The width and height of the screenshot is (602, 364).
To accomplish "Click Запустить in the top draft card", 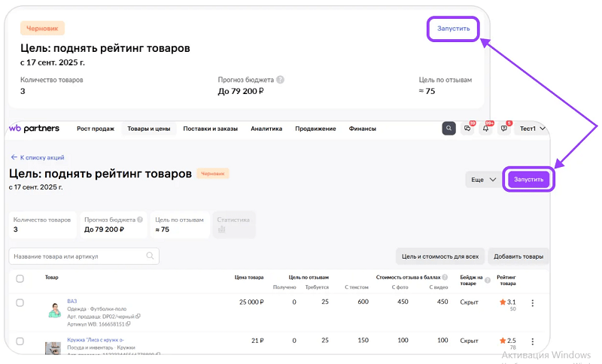I will click(454, 29).
